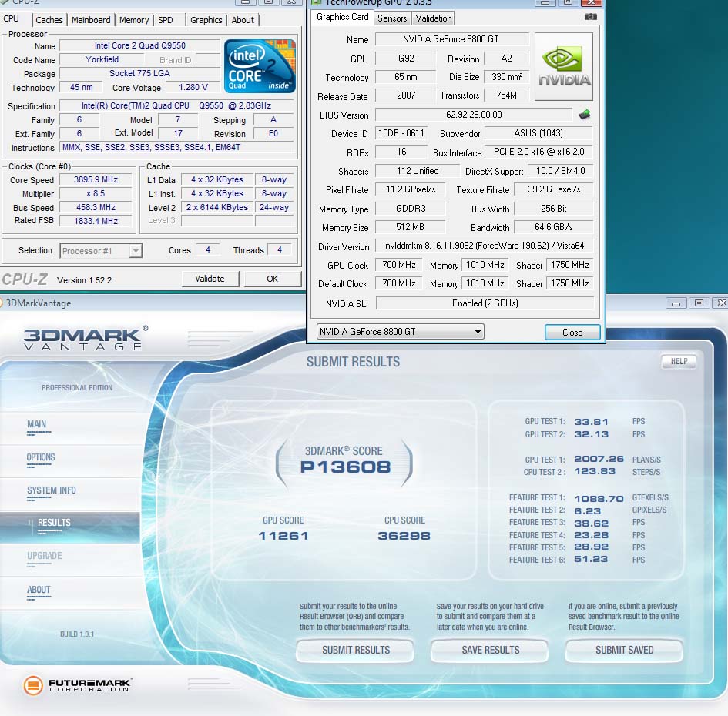Click the 3DMark Vantage logo
Screen dimensions: 728x716
click(86, 338)
